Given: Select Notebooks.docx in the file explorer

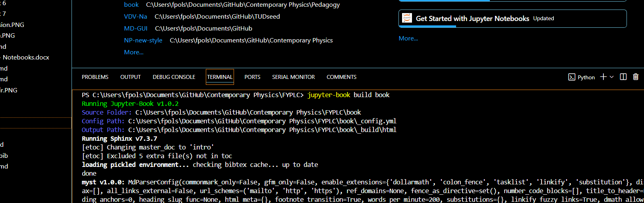Looking at the screenshot, I should click(26, 57).
